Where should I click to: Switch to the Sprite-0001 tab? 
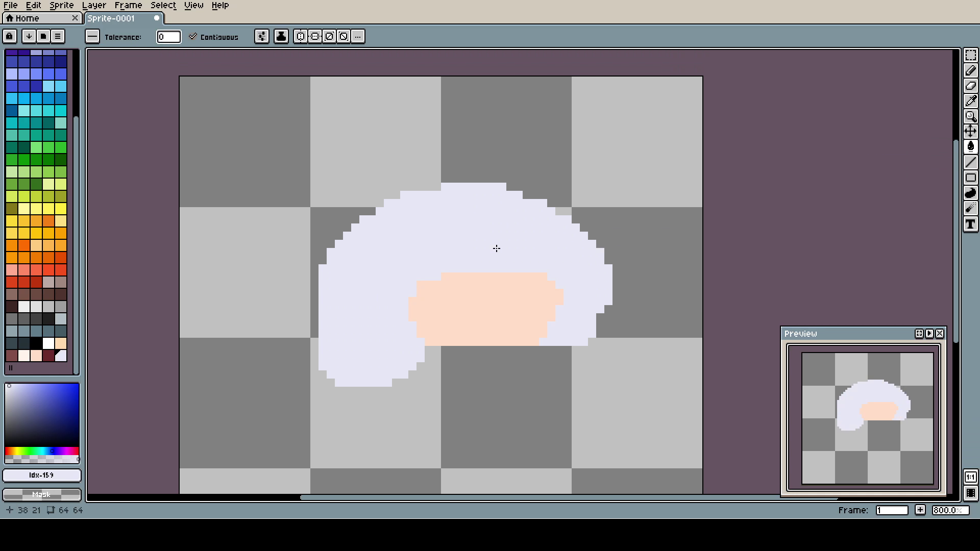(x=124, y=18)
